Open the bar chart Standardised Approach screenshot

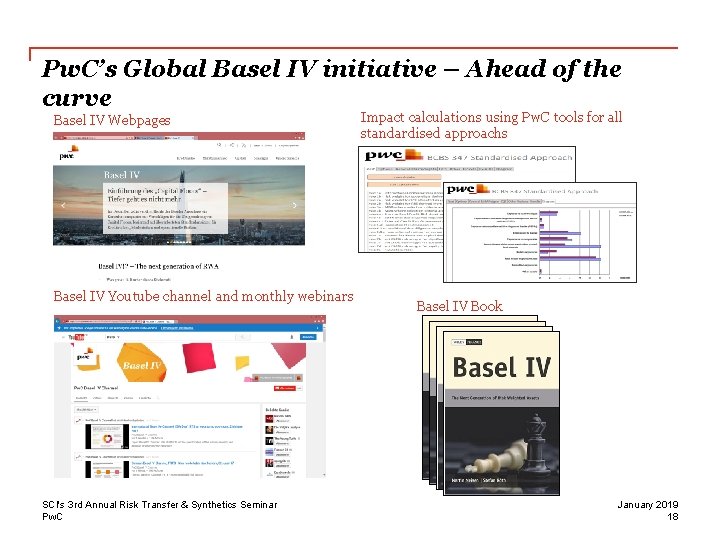click(x=540, y=232)
